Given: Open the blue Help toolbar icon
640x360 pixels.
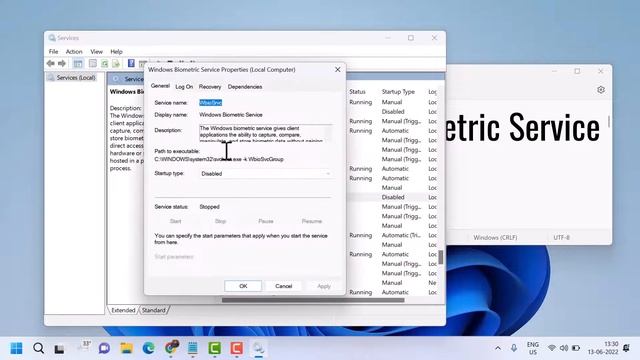Looking at the screenshot, I should [131, 63].
